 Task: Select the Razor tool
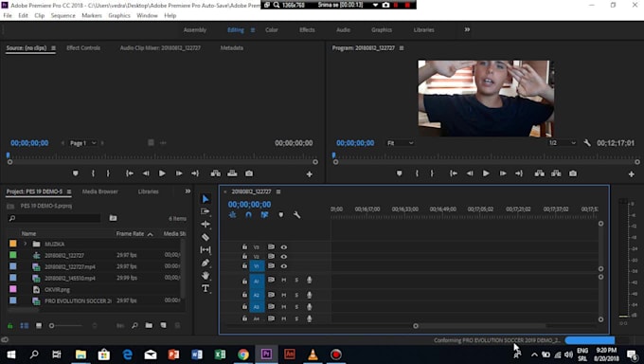pos(206,237)
